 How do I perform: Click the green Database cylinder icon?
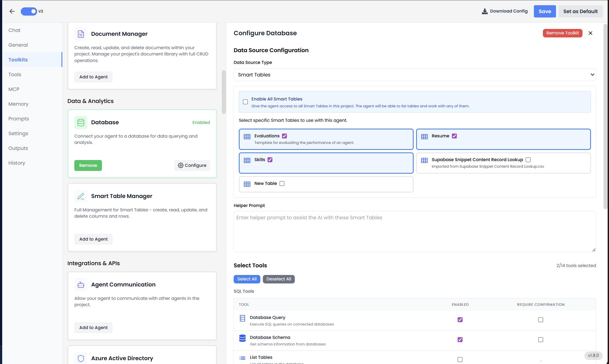point(81,123)
